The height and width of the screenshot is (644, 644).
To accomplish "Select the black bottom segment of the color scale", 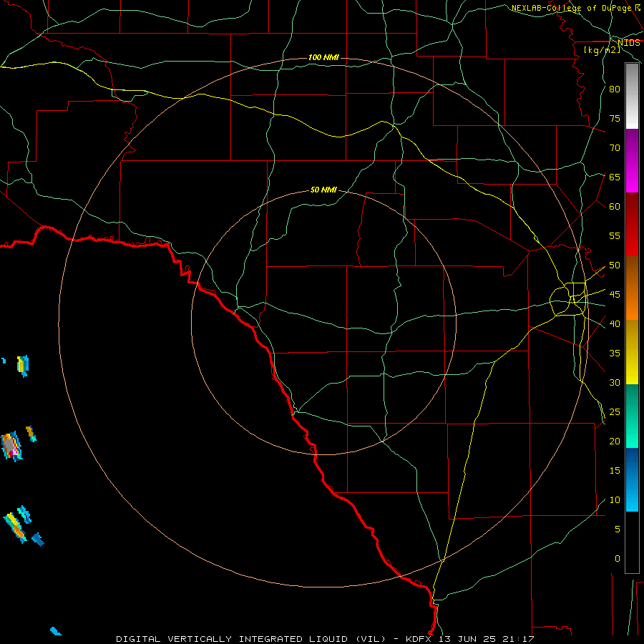I will pyautogui.click(x=632, y=542).
